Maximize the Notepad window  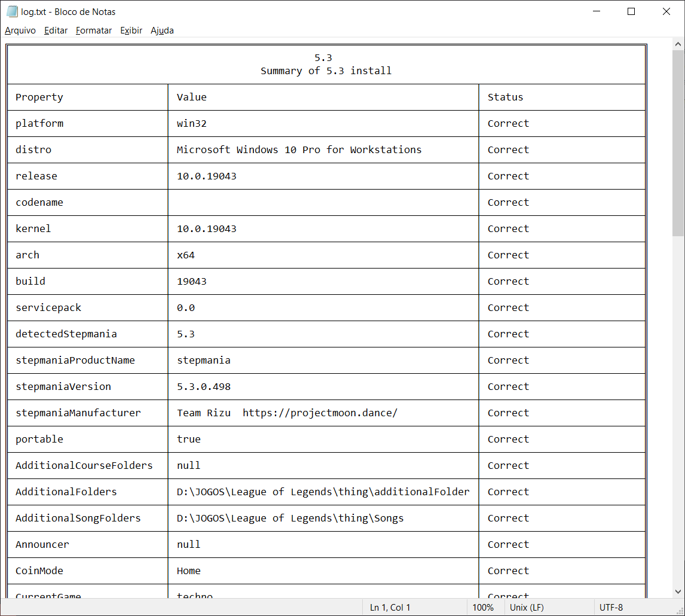(x=631, y=11)
